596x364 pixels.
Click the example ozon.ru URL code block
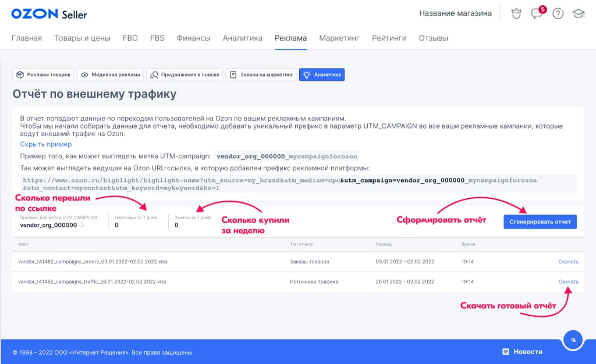tap(299, 184)
